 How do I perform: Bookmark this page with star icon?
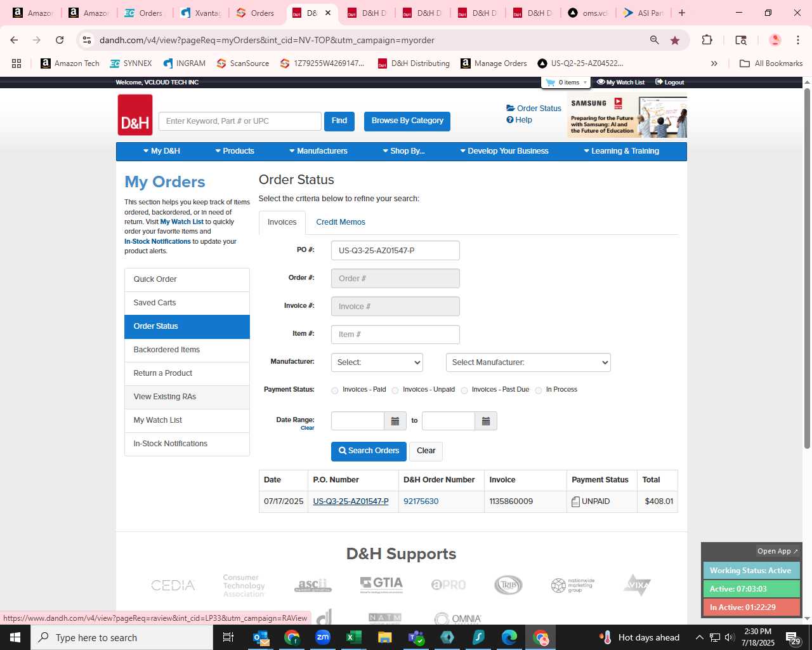(675, 40)
